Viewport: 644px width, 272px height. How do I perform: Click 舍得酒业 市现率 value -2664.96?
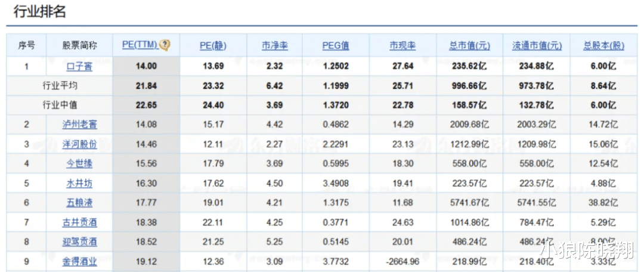pos(402,261)
